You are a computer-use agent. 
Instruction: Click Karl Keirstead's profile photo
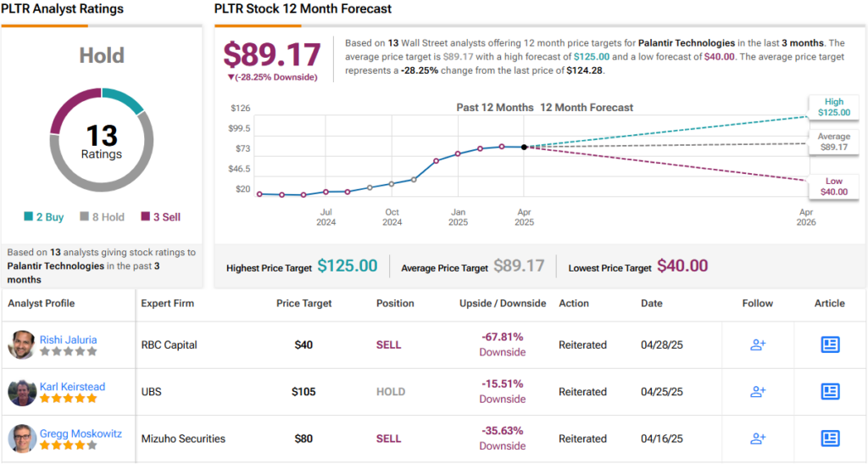(22, 392)
